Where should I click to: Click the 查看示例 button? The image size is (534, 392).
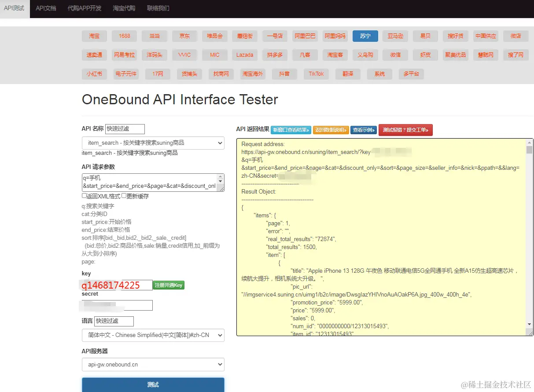(x=364, y=130)
